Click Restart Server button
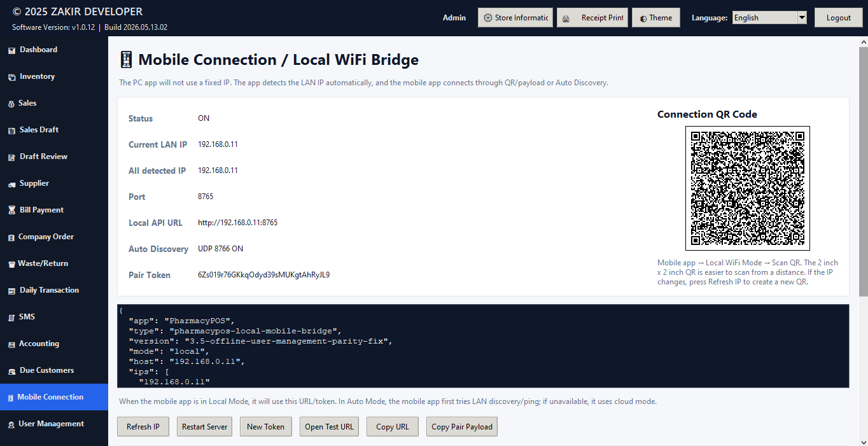 tap(204, 426)
